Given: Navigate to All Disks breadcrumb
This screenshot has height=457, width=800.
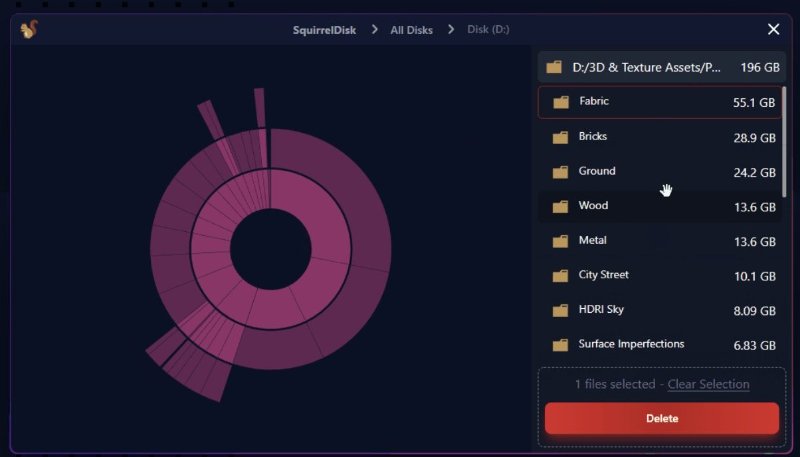Looking at the screenshot, I should [411, 30].
